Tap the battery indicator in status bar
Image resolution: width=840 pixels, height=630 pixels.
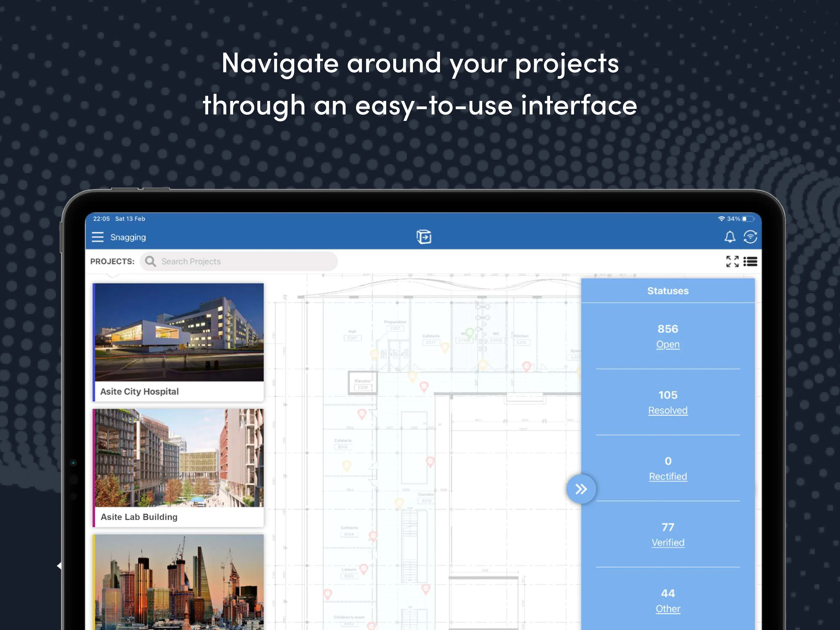pyautogui.click(x=748, y=218)
